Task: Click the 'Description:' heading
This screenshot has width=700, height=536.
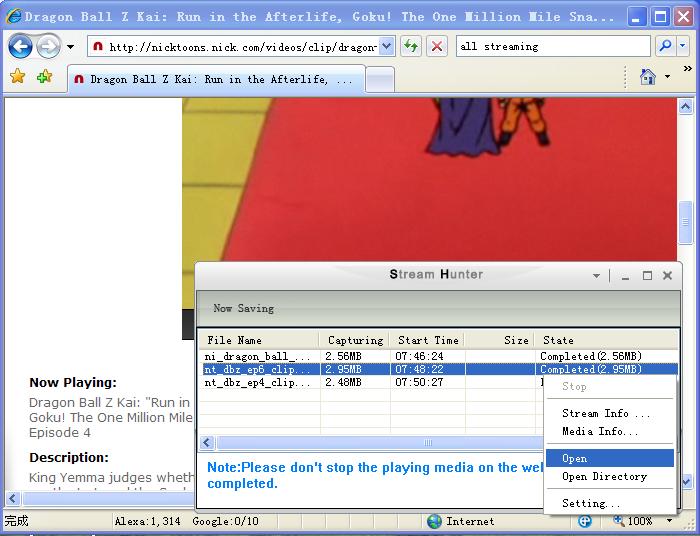Action: click(x=69, y=457)
